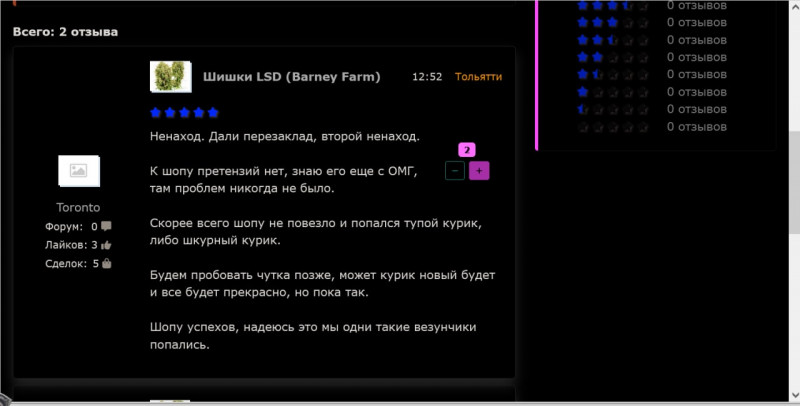Click the speech bubble icon next to Форум
This screenshot has width=800, height=406.
(106, 227)
